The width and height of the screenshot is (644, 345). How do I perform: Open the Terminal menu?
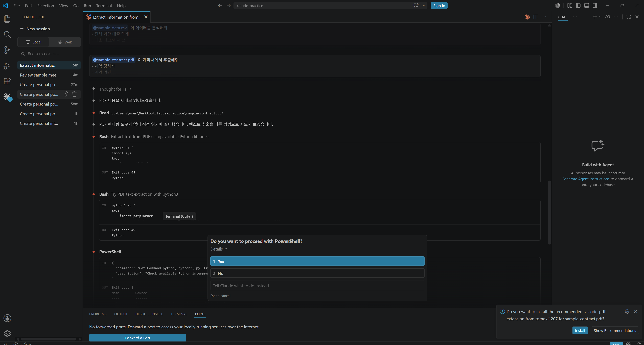click(x=104, y=6)
